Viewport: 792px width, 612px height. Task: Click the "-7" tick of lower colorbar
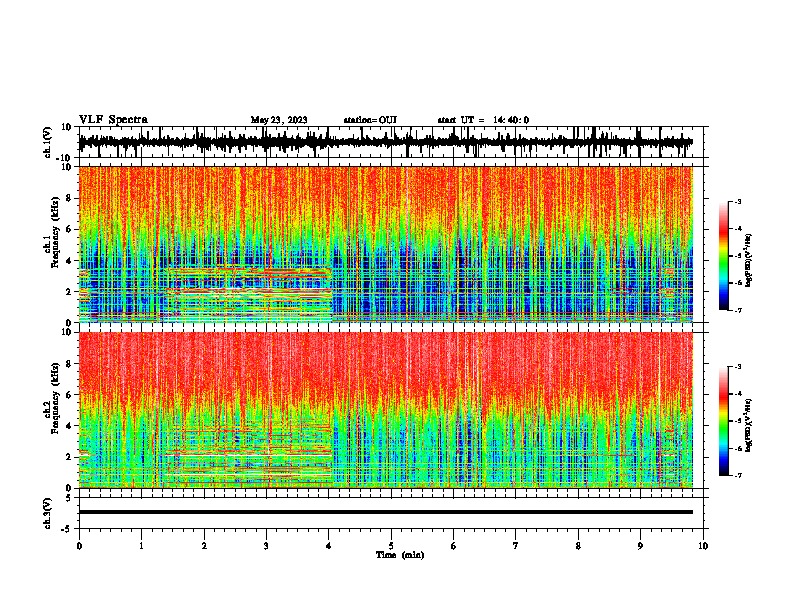pyautogui.click(x=738, y=476)
